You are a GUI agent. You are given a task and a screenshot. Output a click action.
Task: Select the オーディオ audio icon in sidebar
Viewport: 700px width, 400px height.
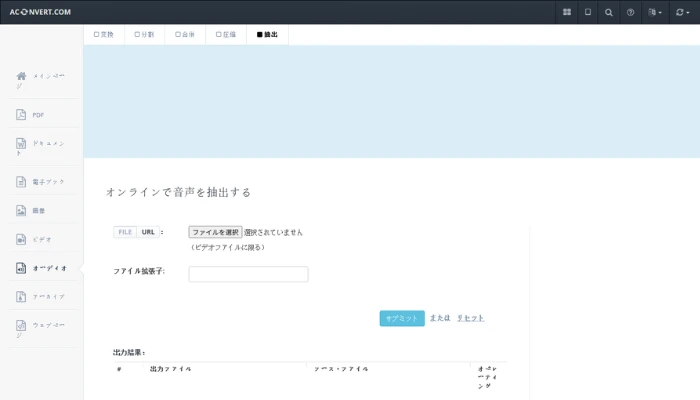[x=21, y=268]
